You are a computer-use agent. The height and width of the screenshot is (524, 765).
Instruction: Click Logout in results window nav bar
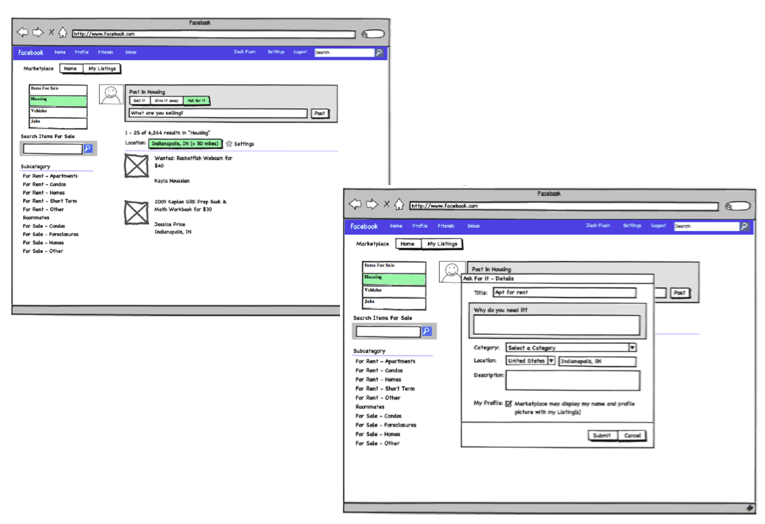(301, 52)
